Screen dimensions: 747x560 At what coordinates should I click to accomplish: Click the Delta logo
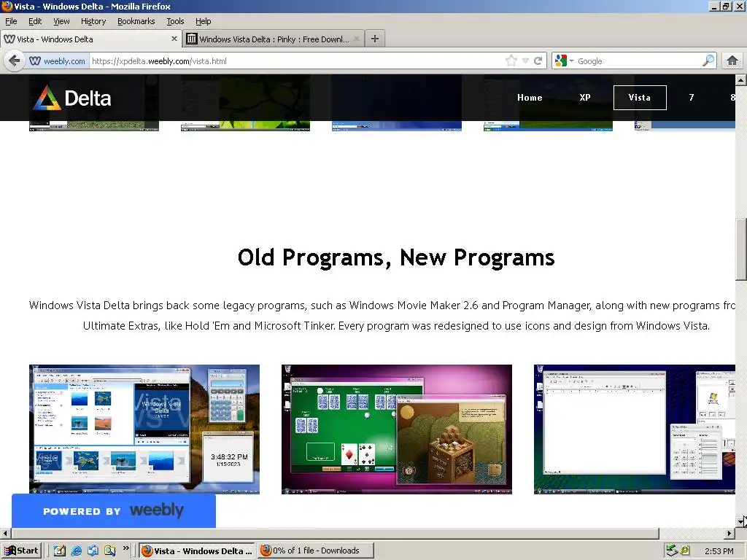click(x=72, y=98)
